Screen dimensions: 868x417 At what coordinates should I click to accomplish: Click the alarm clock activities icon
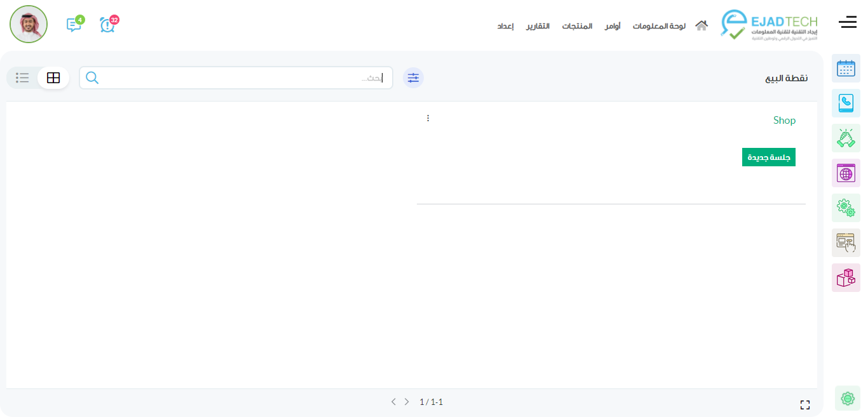coord(107,25)
